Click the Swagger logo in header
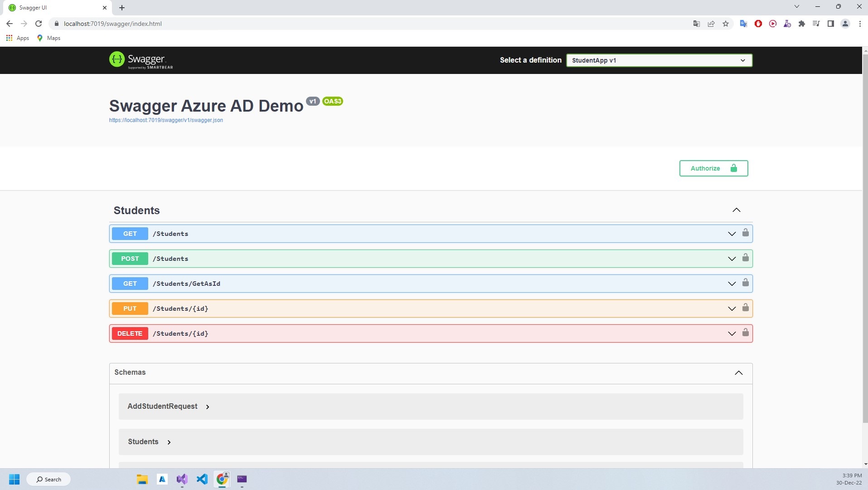Viewport: 868px width, 490px height. click(141, 60)
